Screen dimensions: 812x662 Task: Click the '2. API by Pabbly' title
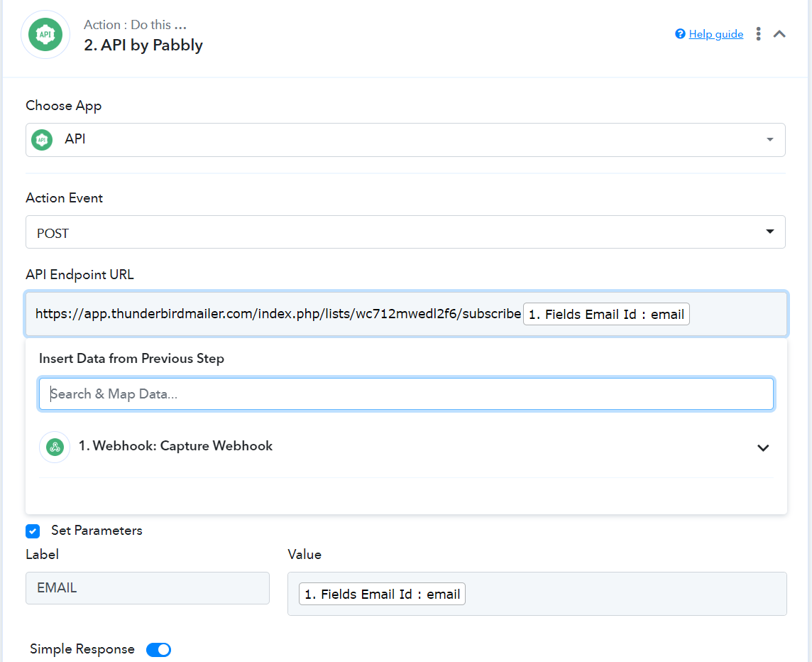[x=143, y=45]
